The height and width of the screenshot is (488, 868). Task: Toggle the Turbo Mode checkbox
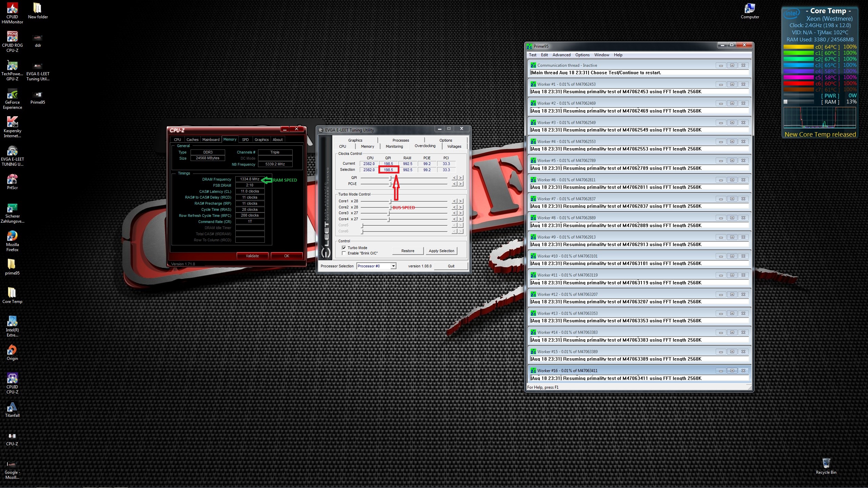point(344,248)
